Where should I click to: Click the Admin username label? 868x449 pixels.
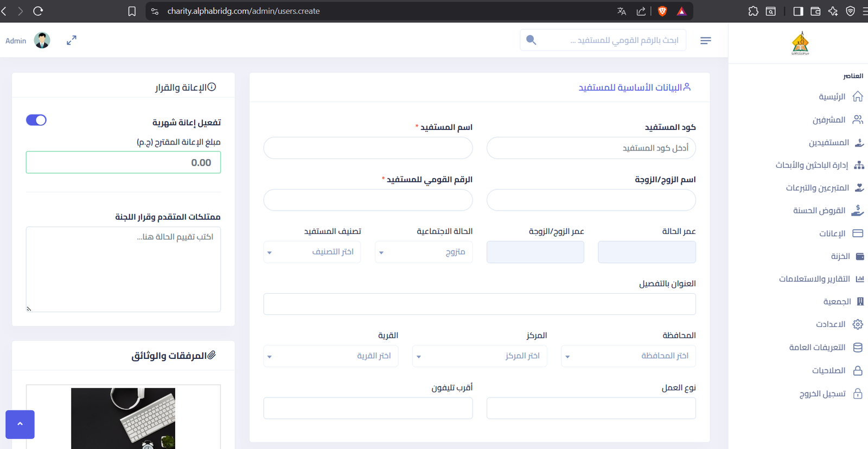click(16, 41)
